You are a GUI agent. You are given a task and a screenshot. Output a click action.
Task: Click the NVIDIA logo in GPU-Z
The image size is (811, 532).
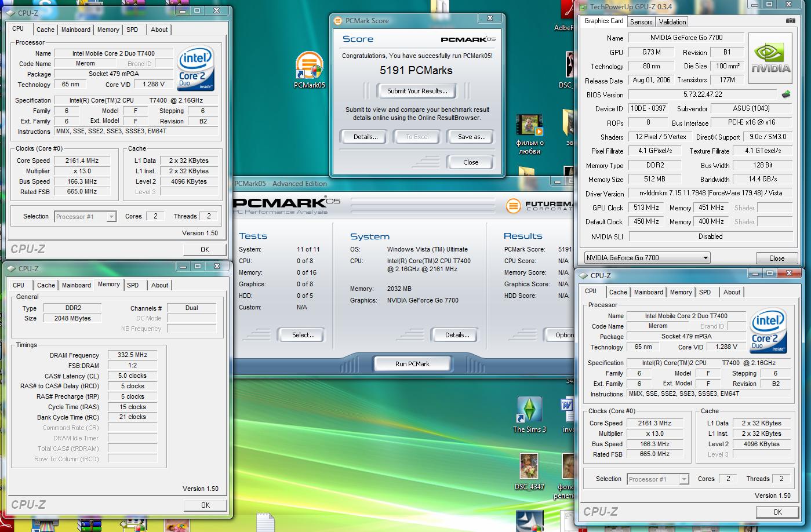pos(770,59)
